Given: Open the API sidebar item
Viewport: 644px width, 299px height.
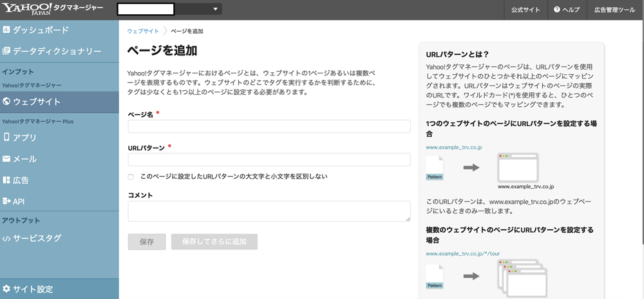Looking at the screenshot, I should [59, 201].
